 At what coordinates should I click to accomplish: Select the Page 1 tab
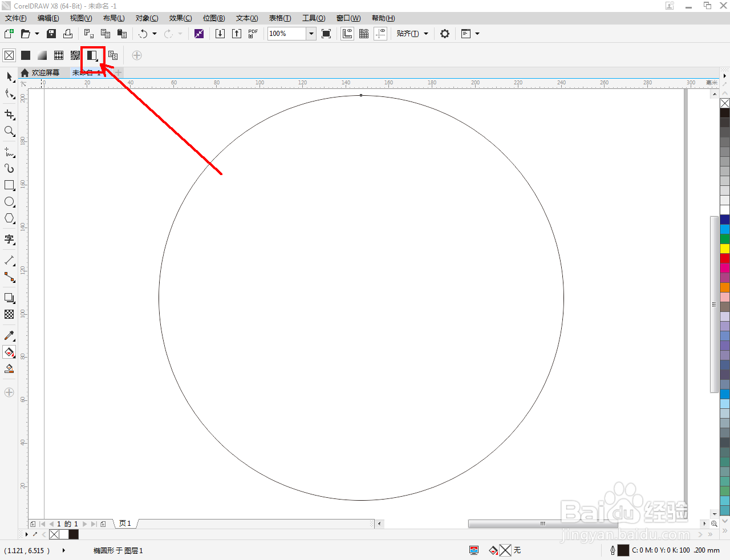[125, 524]
